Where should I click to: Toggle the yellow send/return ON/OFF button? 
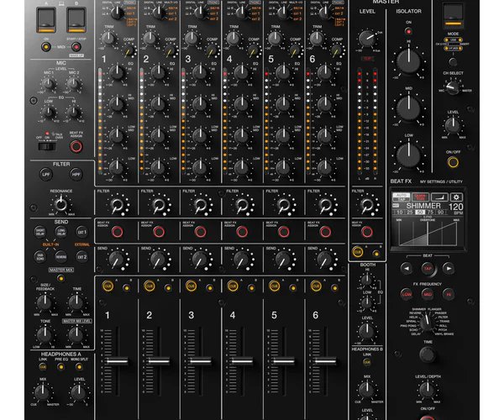[454, 162]
